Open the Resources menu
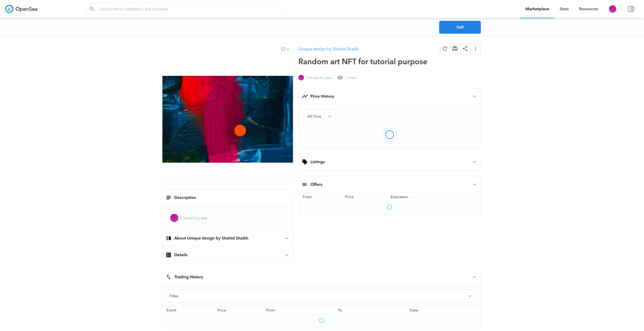644x331 pixels. coord(588,9)
